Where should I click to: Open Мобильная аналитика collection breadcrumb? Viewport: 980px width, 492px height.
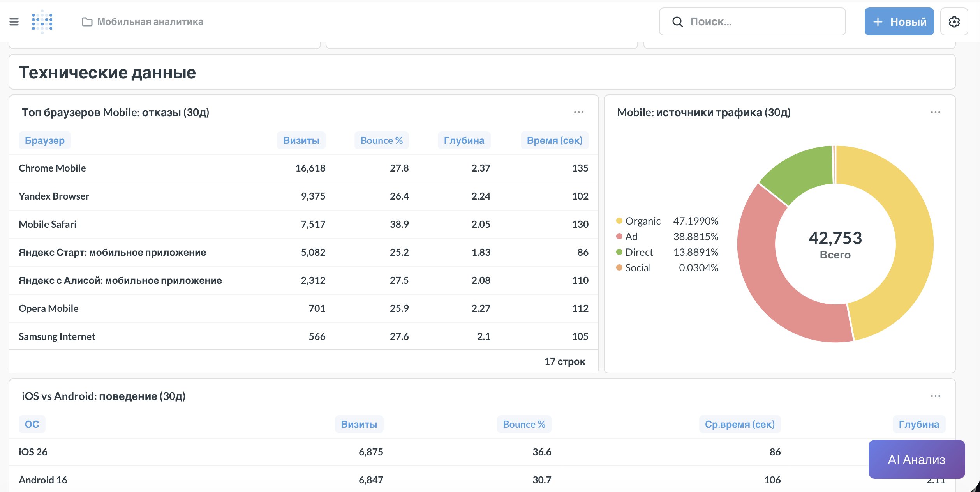coord(150,22)
